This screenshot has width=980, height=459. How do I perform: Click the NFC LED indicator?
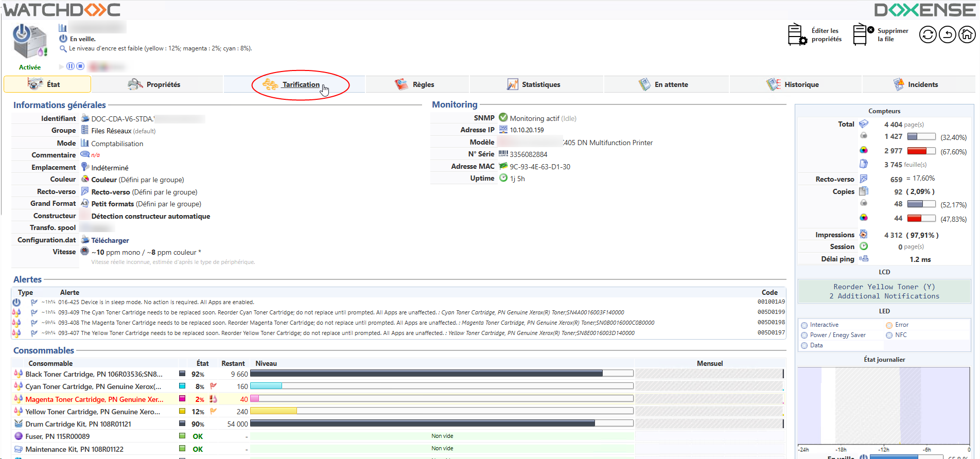click(x=889, y=336)
